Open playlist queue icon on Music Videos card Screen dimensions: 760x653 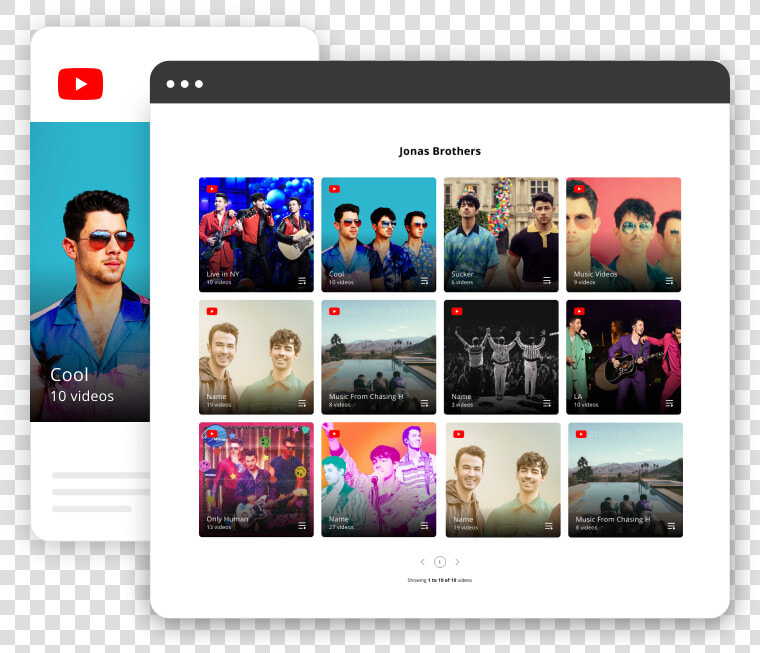(x=669, y=281)
